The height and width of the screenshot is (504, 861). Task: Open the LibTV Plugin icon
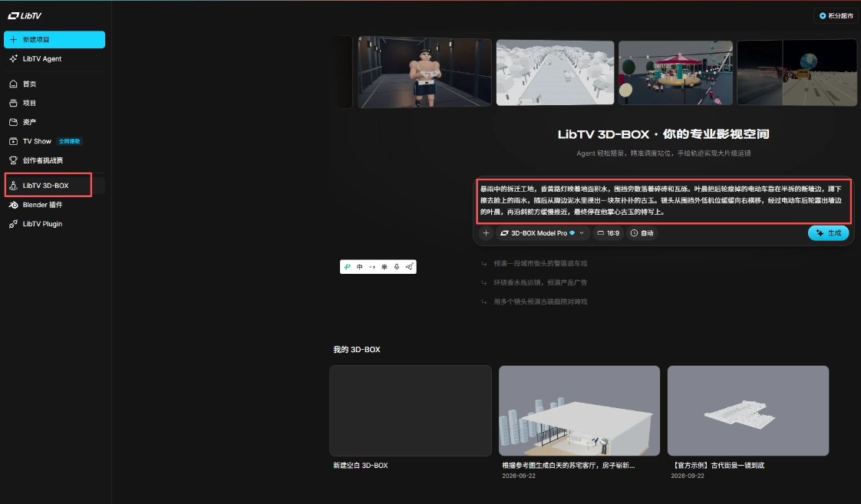click(x=13, y=224)
